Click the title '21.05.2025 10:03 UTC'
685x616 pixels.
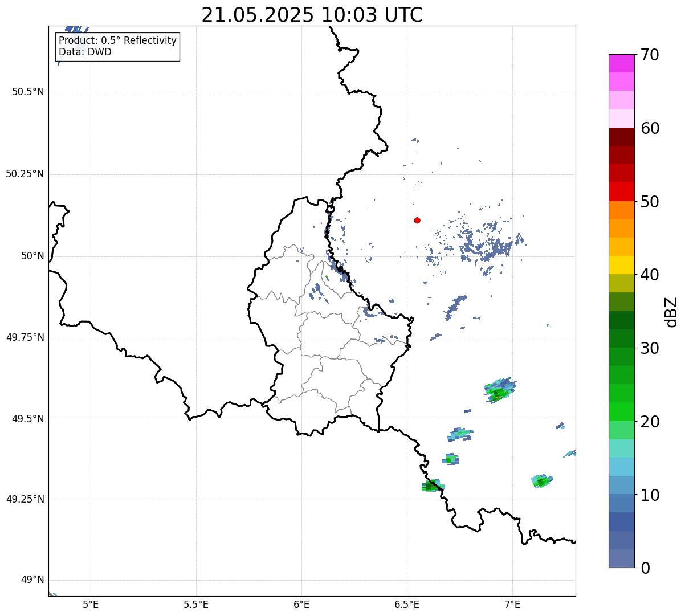tap(312, 14)
